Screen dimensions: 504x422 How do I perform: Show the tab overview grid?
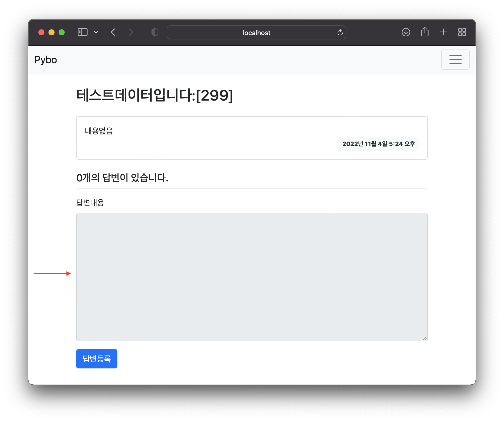(462, 32)
